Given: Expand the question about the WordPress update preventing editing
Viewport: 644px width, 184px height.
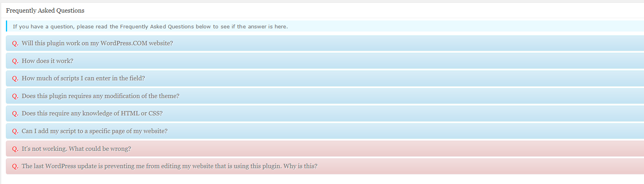Looking at the screenshot, I should [169, 166].
